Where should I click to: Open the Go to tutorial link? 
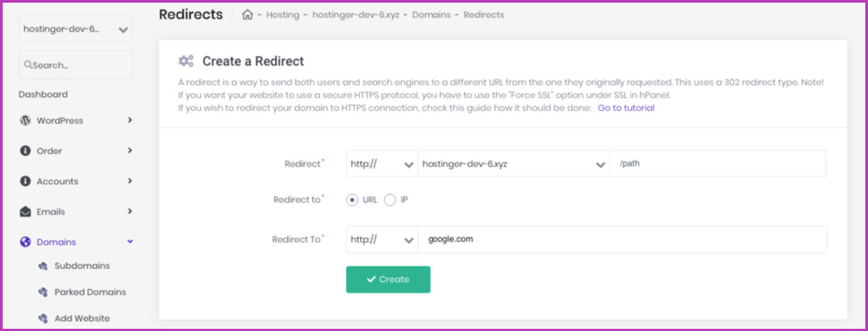tap(626, 108)
